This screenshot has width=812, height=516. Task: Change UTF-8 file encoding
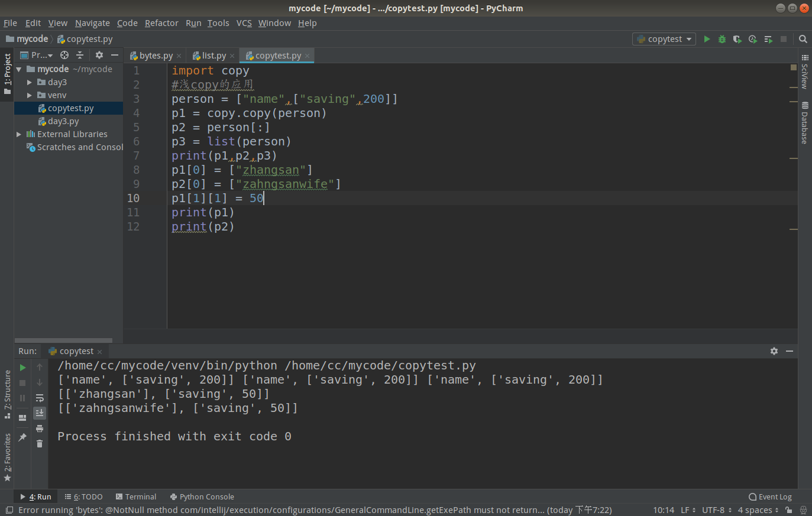coord(717,510)
